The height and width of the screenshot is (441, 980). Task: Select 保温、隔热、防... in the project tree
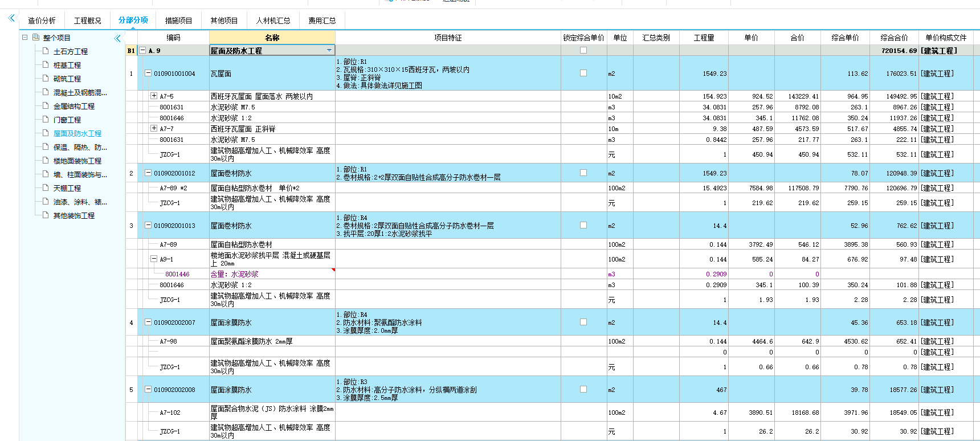pyautogui.click(x=80, y=147)
